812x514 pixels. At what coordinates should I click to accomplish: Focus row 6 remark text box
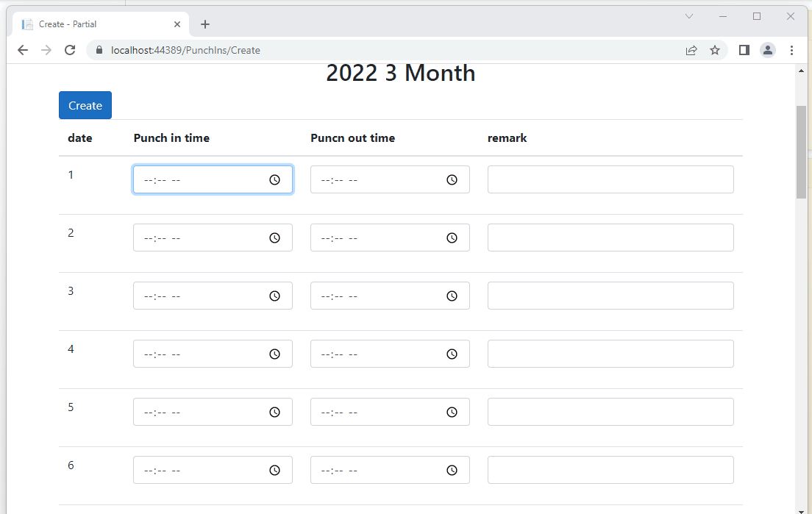(x=610, y=470)
